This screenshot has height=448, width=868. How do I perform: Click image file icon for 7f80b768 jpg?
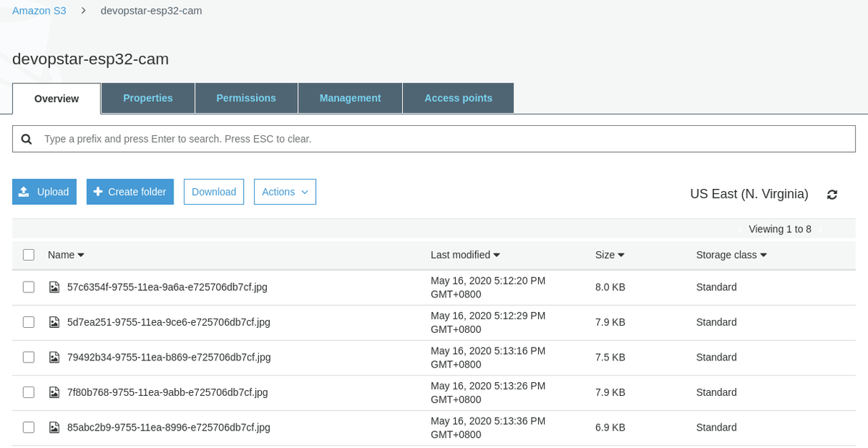click(54, 392)
